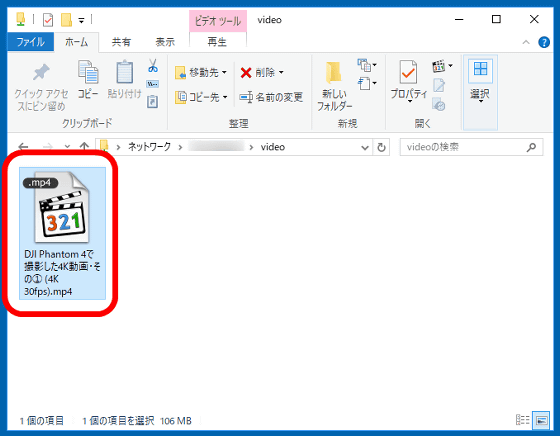
Task: Click the Back navigation arrow
Action: (x=24, y=147)
